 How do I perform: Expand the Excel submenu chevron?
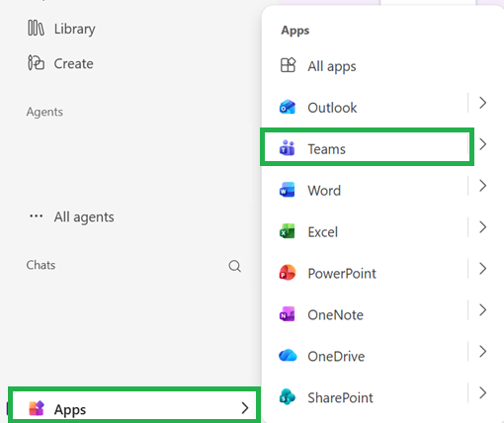coord(482,227)
